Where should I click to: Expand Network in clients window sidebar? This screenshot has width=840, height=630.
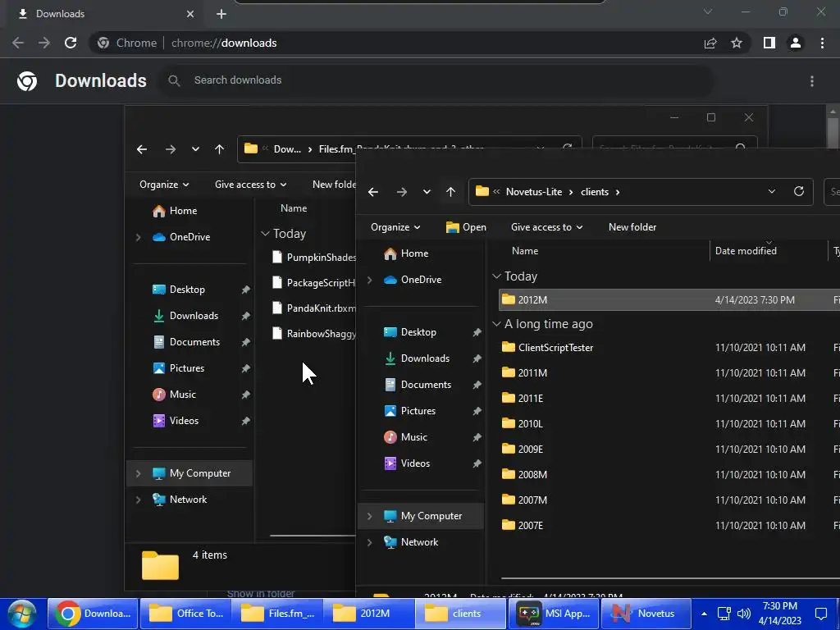(370, 542)
